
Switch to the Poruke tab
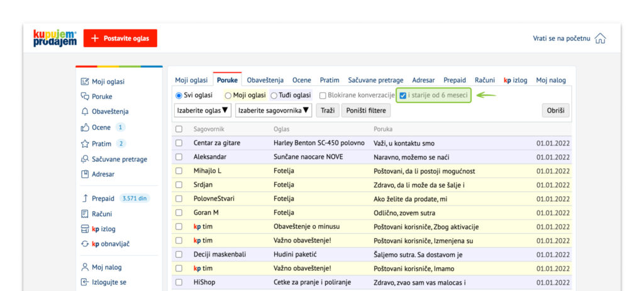coord(227,80)
